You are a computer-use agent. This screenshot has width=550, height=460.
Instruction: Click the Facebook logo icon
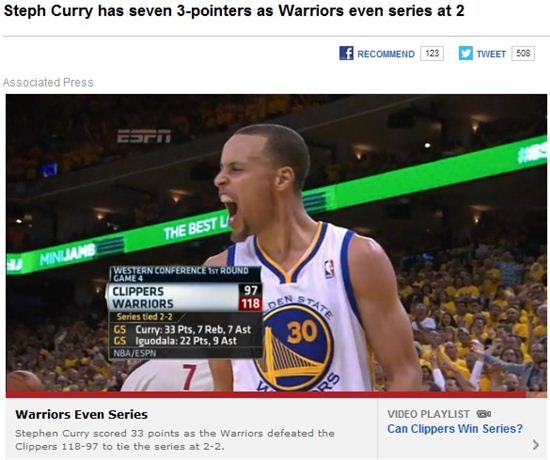point(346,53)
